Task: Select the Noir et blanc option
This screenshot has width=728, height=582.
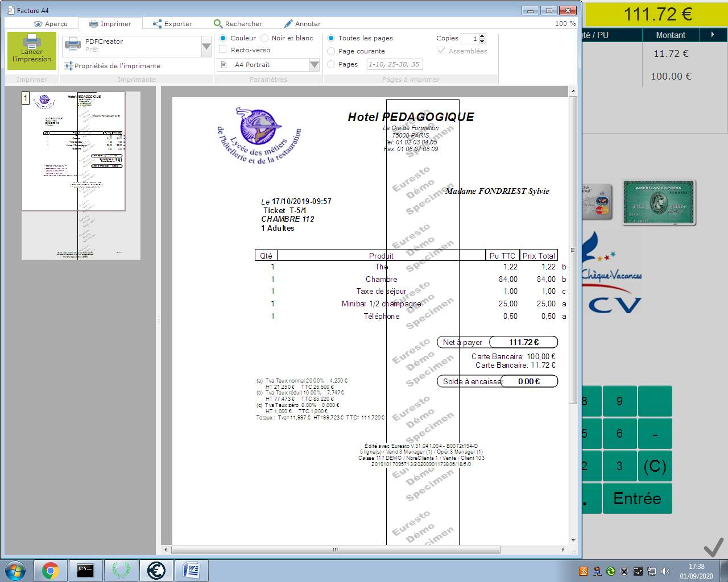Action: tap(264, 38)
